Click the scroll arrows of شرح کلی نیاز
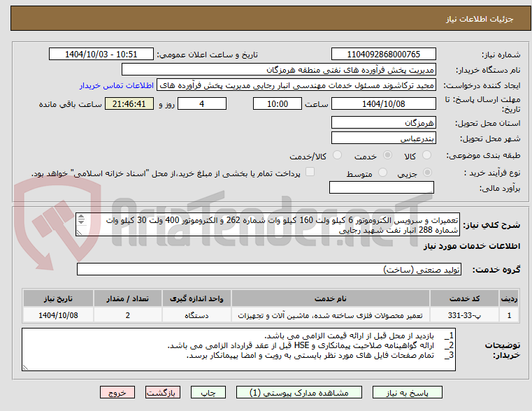 tap(81, 219)
